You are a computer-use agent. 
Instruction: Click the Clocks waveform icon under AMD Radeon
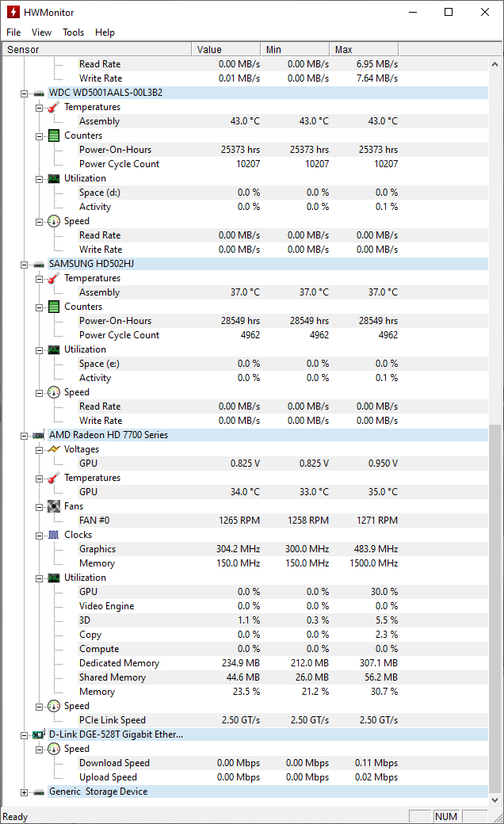tap(53, 535)
